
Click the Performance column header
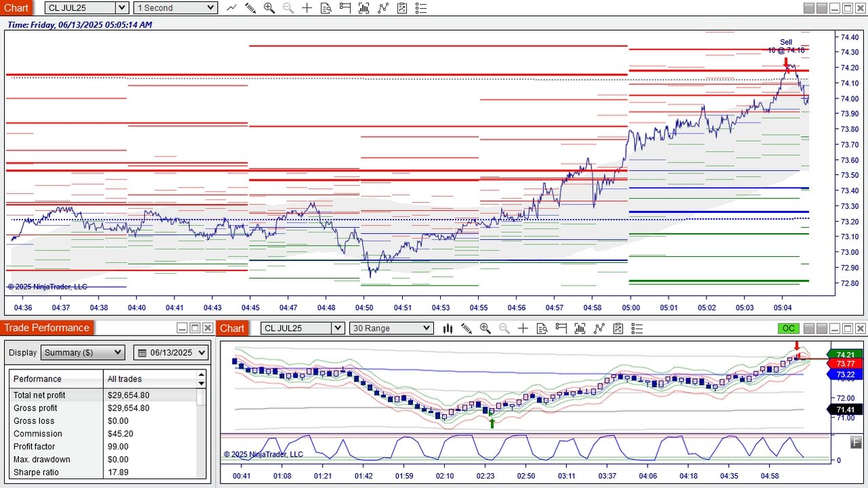56,379
